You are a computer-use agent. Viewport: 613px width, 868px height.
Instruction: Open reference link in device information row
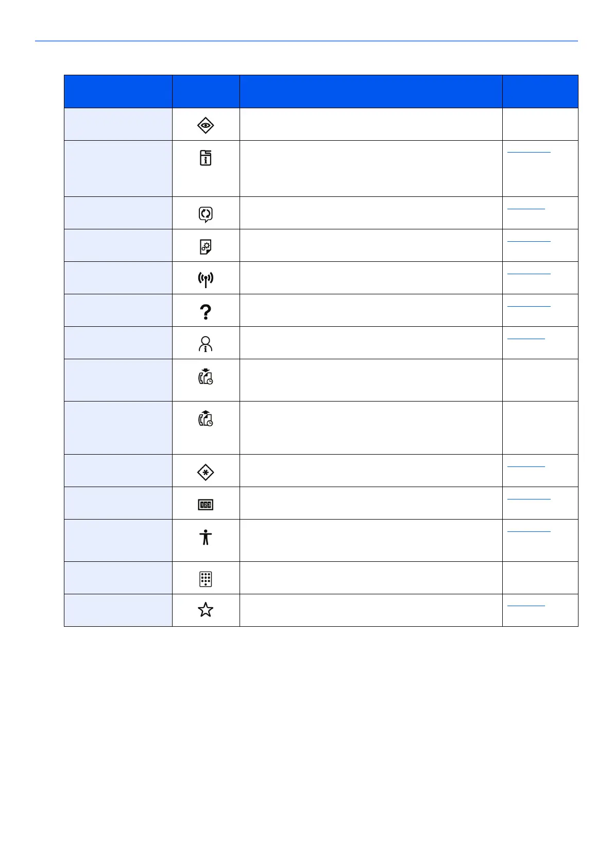point(529,151)
